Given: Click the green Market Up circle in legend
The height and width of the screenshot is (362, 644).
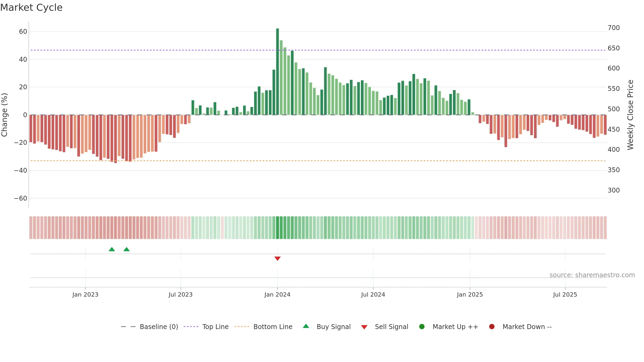Looking at the screenshot, I should click(x=422, y=327).
